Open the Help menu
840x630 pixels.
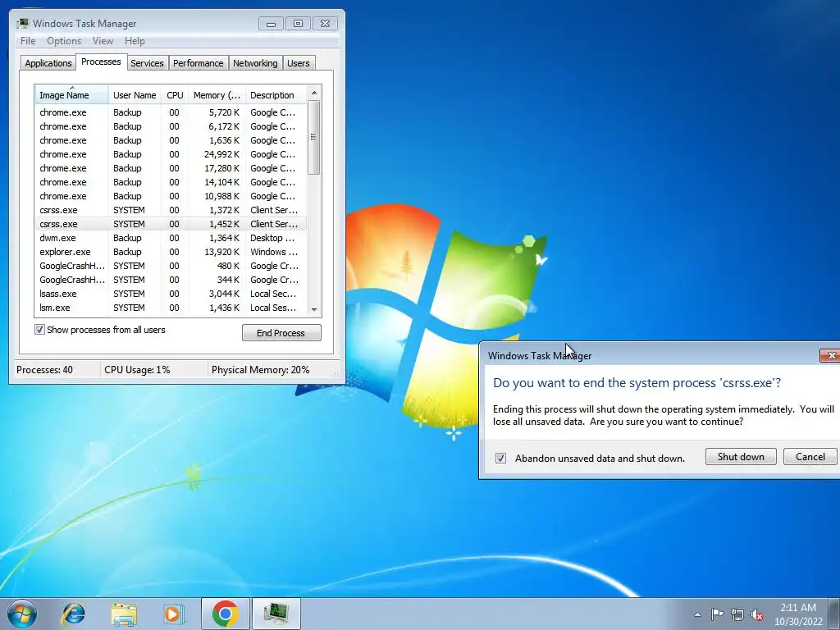click(135, 41)
